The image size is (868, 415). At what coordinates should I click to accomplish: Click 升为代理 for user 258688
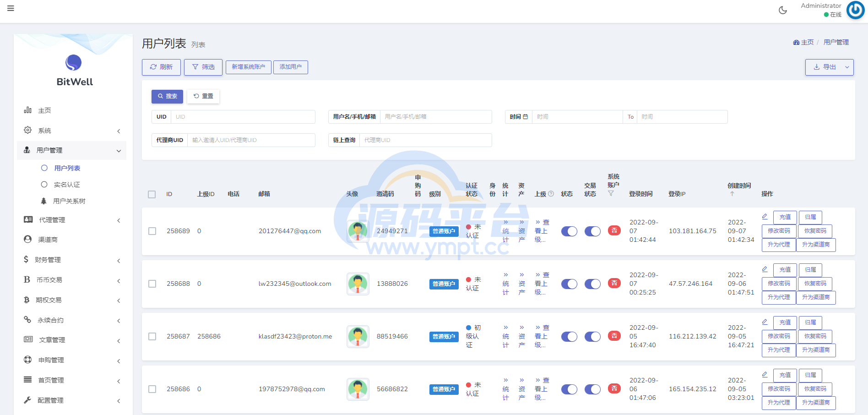pos(779,297)
